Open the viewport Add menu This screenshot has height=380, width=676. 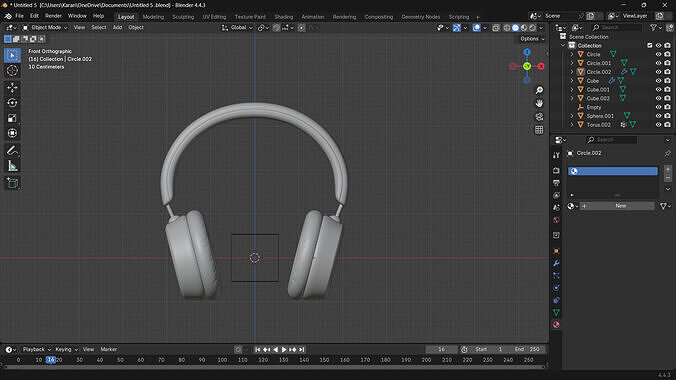tap(117, 28)
